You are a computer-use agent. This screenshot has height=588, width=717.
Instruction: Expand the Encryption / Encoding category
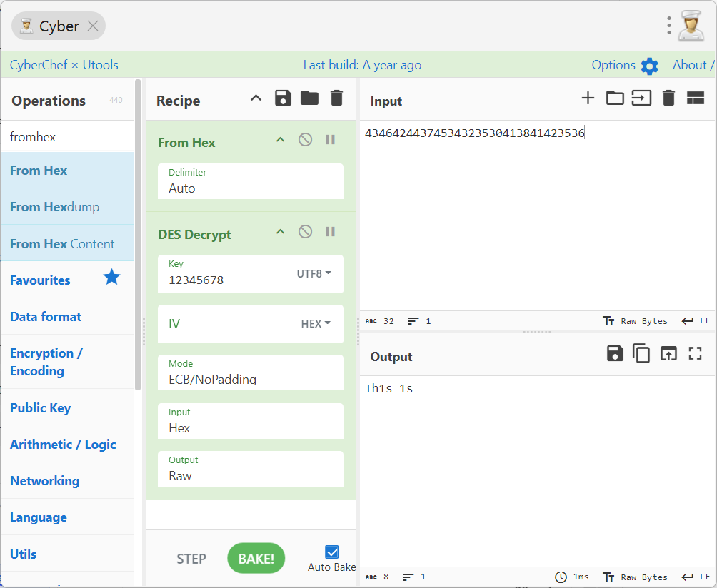pos(67,362)
